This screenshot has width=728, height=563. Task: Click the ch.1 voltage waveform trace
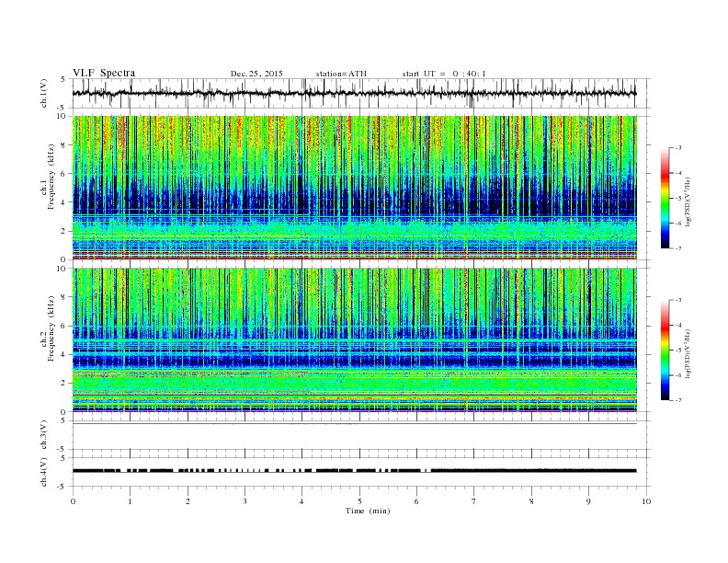(x=354, y=93)
